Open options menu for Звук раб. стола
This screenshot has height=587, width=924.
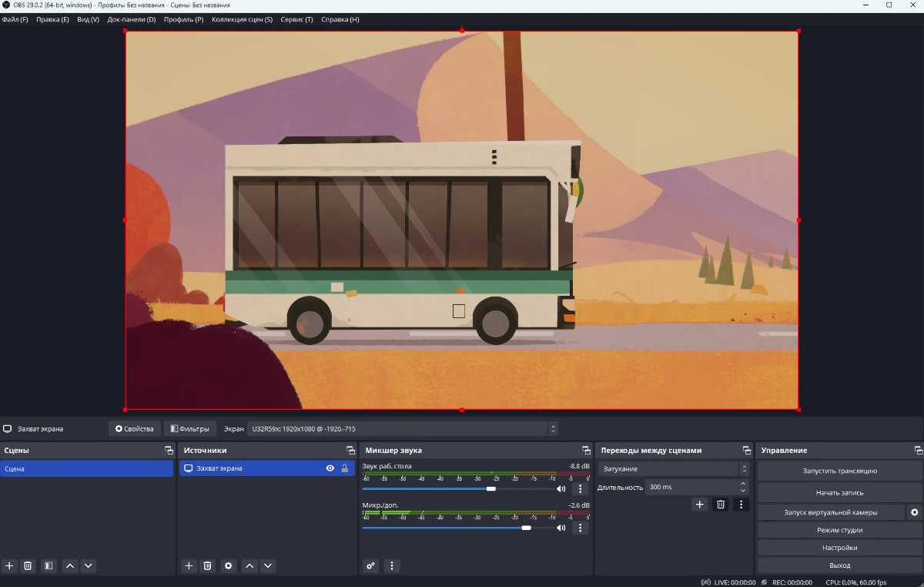pos(581,488)
